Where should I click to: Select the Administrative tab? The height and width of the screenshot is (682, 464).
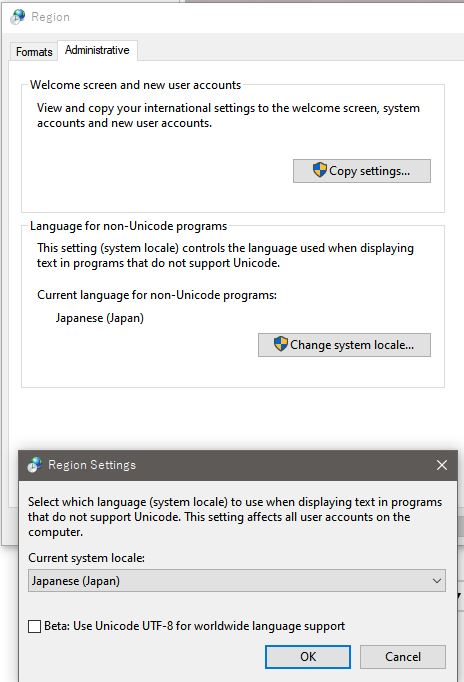97,50
